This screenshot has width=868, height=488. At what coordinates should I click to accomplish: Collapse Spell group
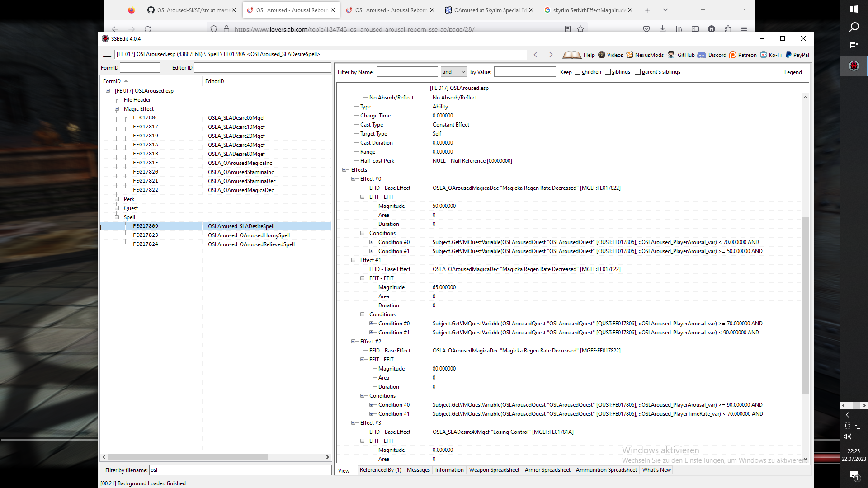[x=117, y=217]
